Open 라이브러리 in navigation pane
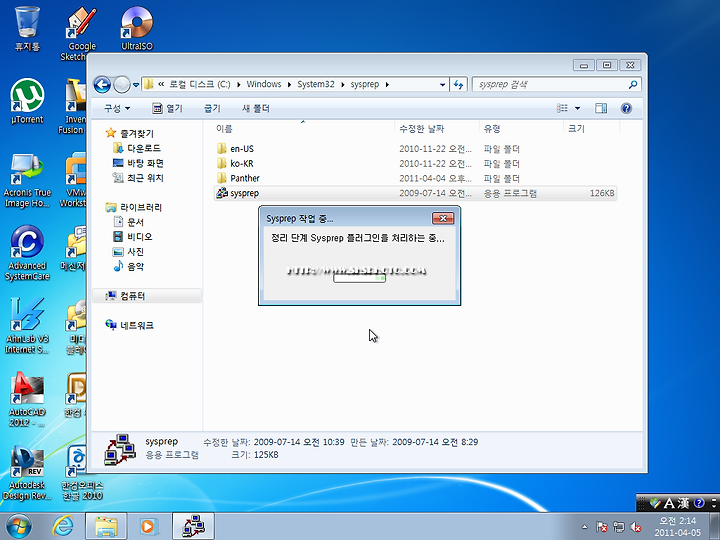 [x=134, y=208]
